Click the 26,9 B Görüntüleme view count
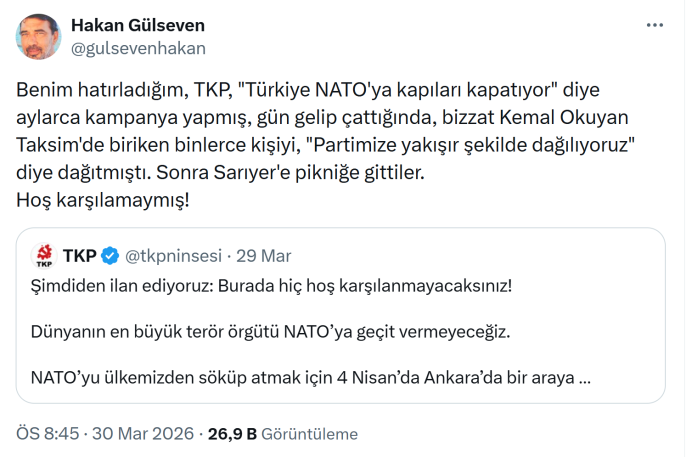686x457 pixels. [x=283, y=434]
